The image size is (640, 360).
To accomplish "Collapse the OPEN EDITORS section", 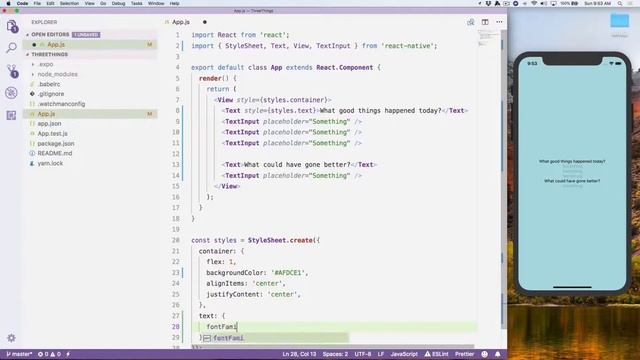I will [x=50, y=35].
